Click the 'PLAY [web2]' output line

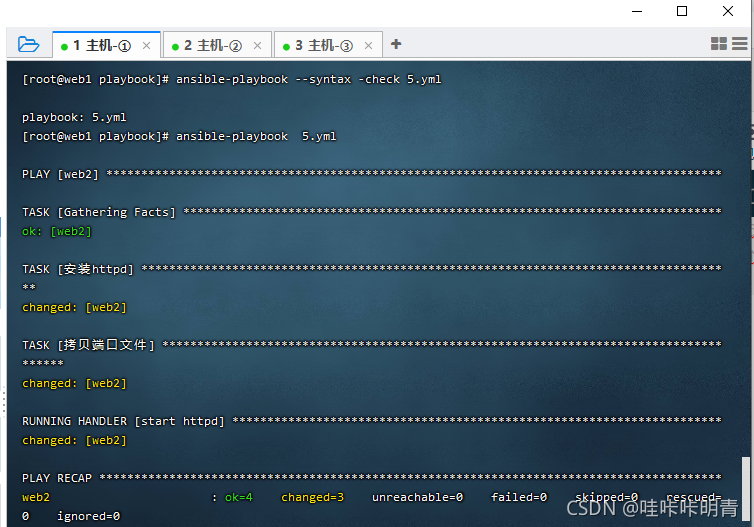(x=371, y=174)
